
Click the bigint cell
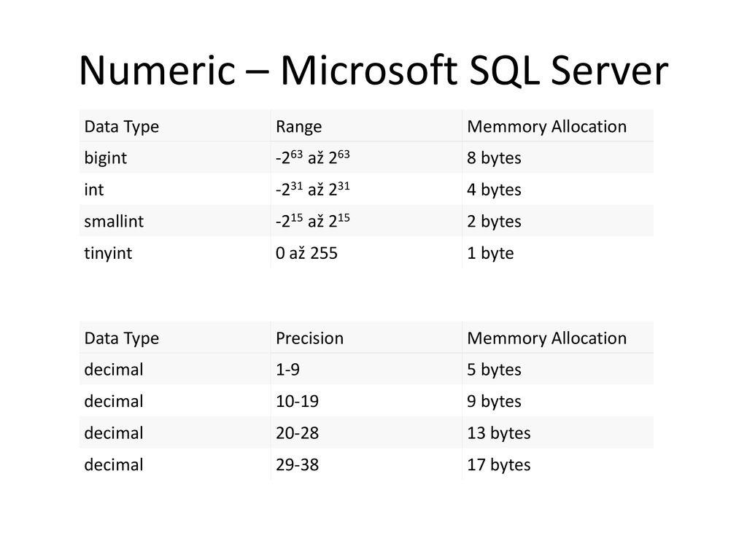pyautogui.click(x=105, y=158)
